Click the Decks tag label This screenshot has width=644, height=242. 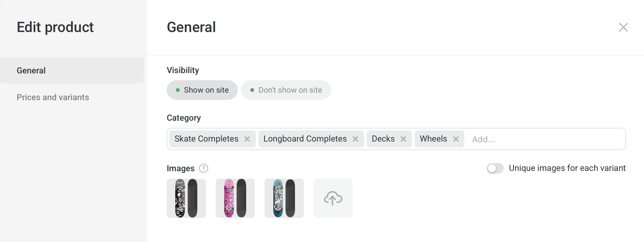tap(383, 139)
